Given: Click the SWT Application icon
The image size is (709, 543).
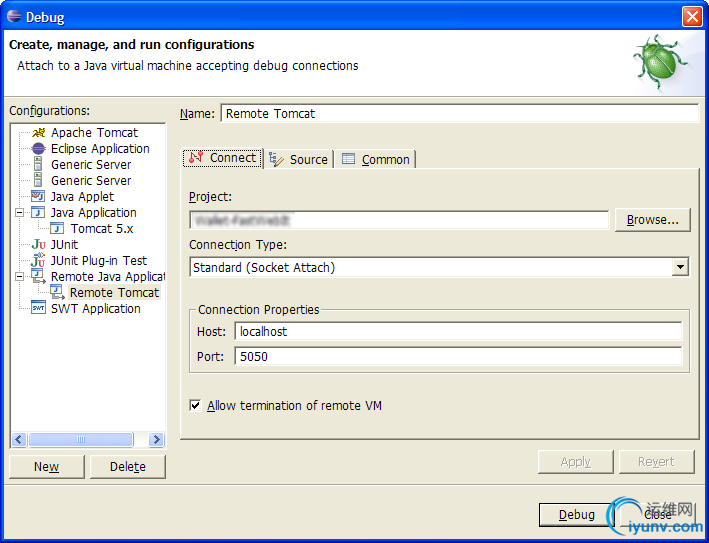Looking at the screenshot, I should [x=38, y=308].
